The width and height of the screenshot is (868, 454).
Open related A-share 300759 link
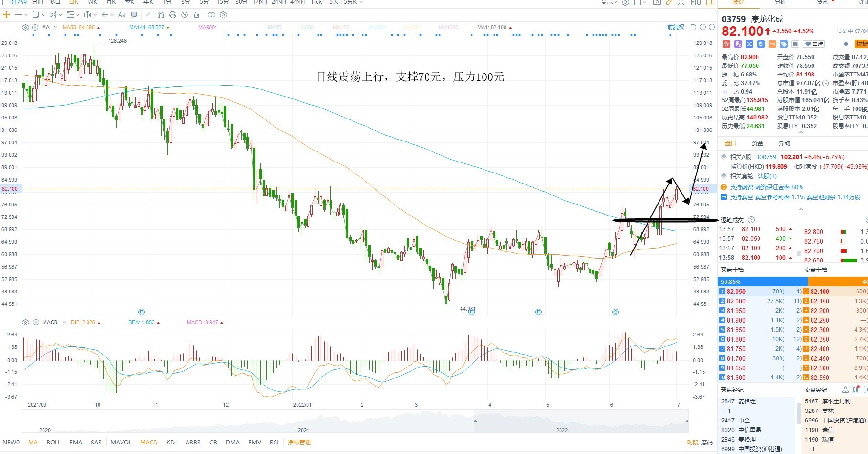tap(766, 157)
